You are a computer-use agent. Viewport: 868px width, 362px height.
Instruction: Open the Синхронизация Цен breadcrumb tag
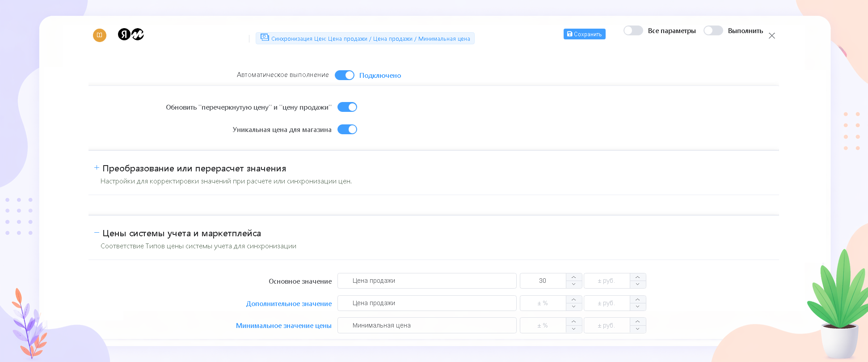click(365, 38)
